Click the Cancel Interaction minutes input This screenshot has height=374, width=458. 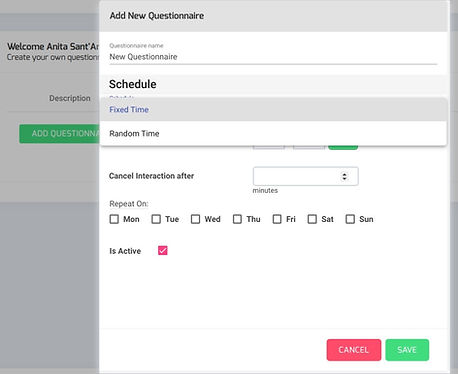(x=306, y=176)
